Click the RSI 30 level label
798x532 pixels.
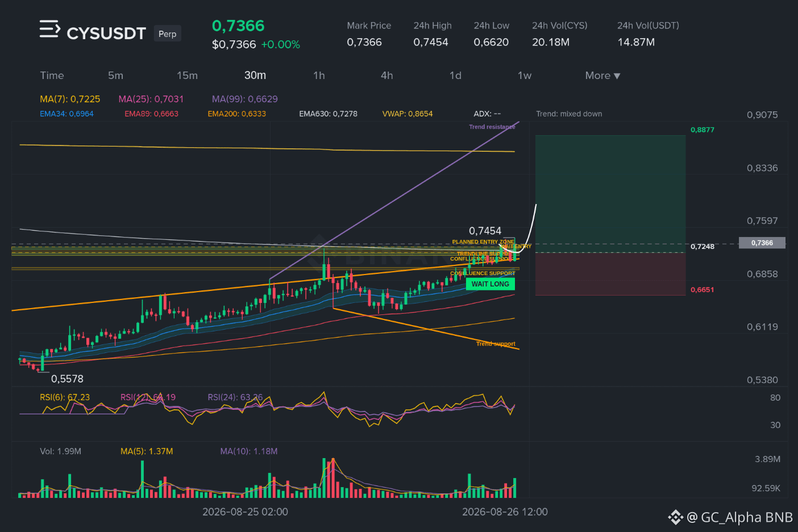(x=775, y=425)
